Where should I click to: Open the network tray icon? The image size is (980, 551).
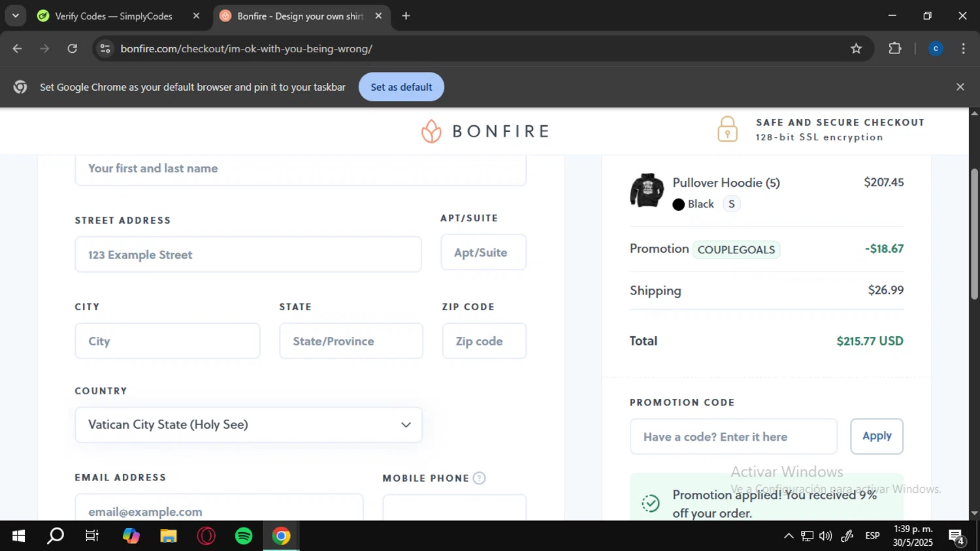(x=808, y=536)
